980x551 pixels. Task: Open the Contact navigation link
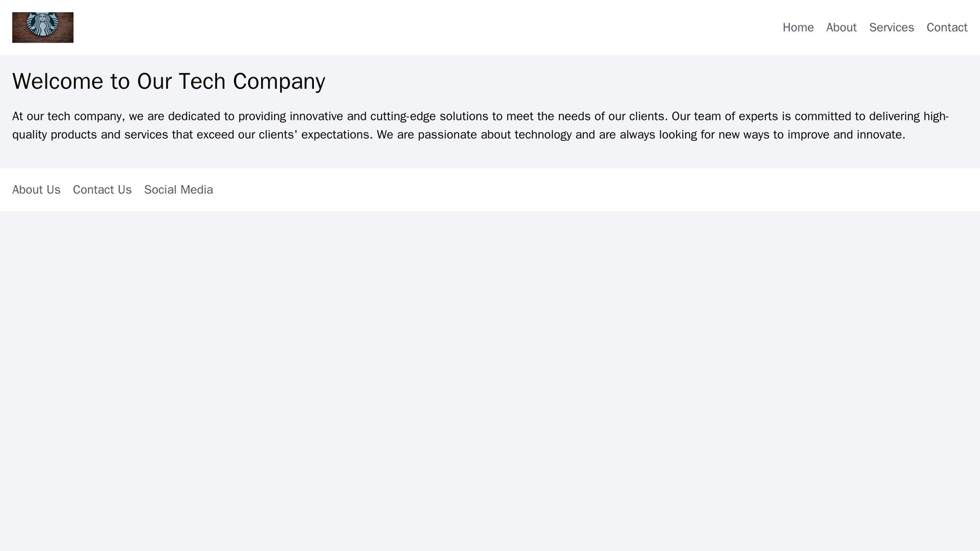click(947, 28)
